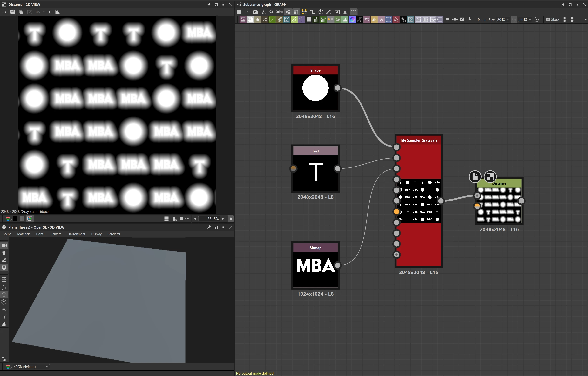Open the Materials menu in 3D view
588x376 pixels.
click(x=24, y=234)
